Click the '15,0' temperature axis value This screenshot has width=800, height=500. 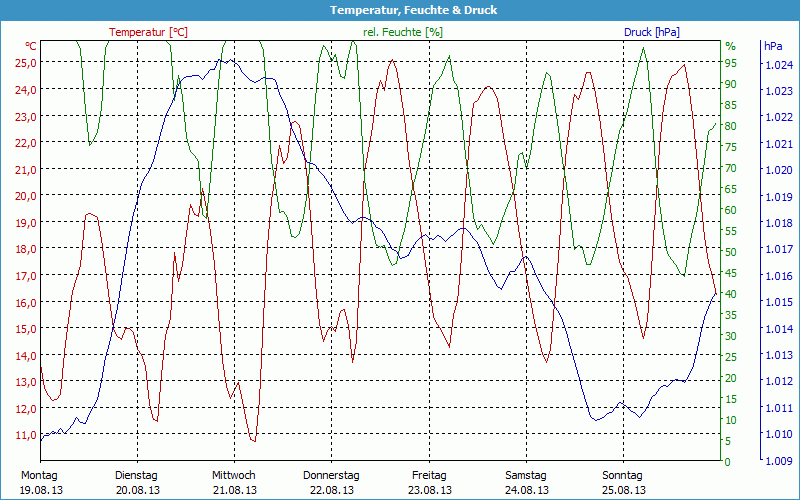point(25,329)
